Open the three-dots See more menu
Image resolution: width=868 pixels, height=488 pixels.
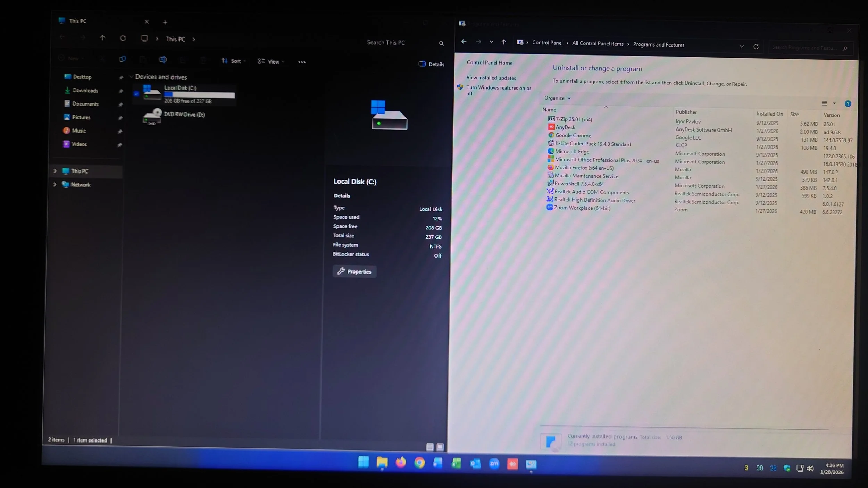click(301, 62)
